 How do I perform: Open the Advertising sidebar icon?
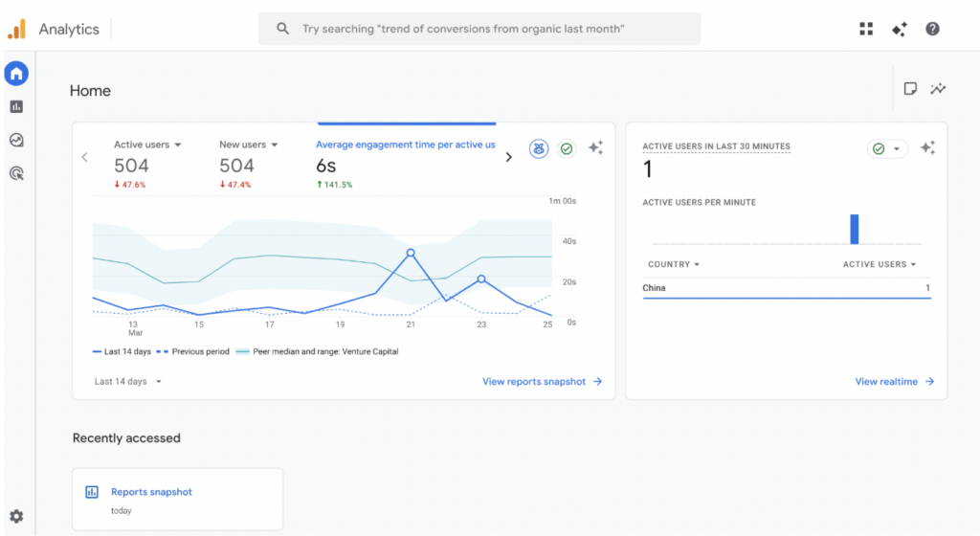click(17, 173)
